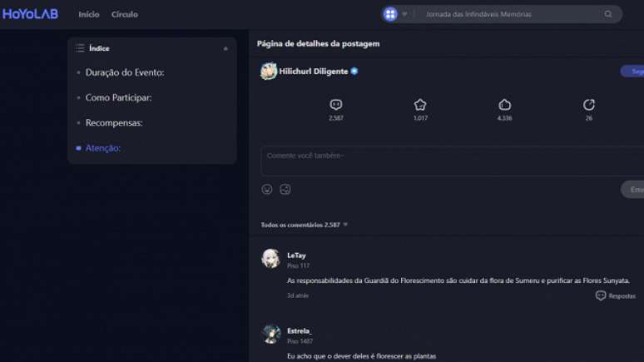Open Estrela_'s avatar

pos(271,334)
